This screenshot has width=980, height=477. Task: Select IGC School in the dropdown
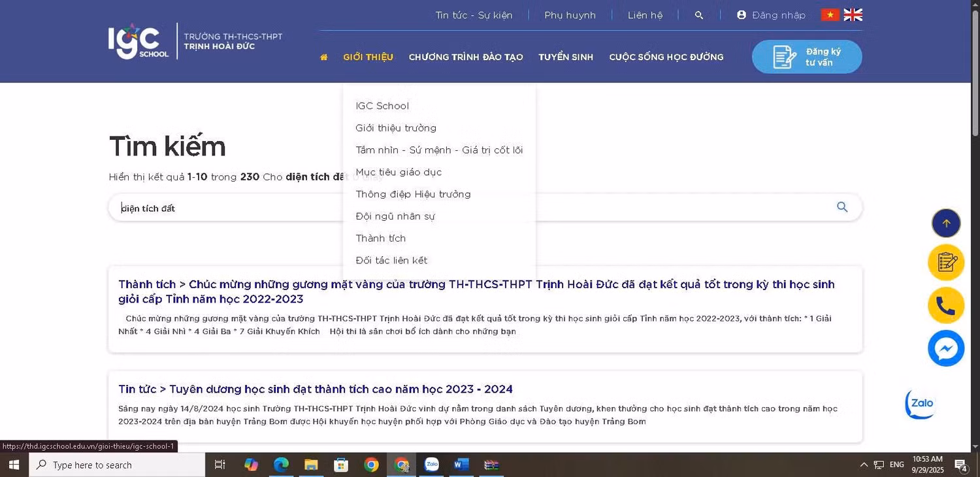pyautogui.click(x=382, y=106)
